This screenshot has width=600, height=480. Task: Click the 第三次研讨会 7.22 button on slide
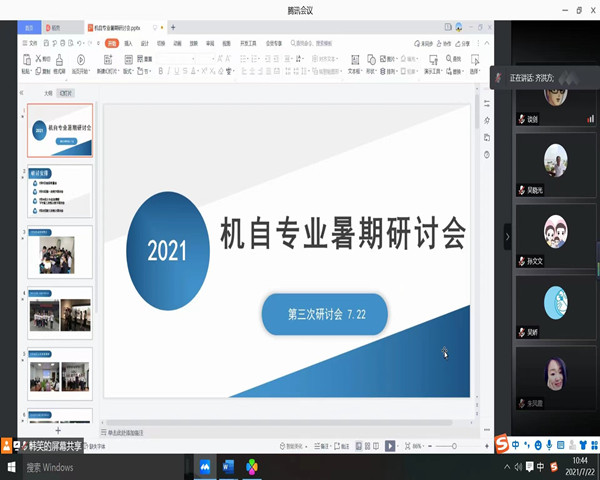click(x=324, y=314)
